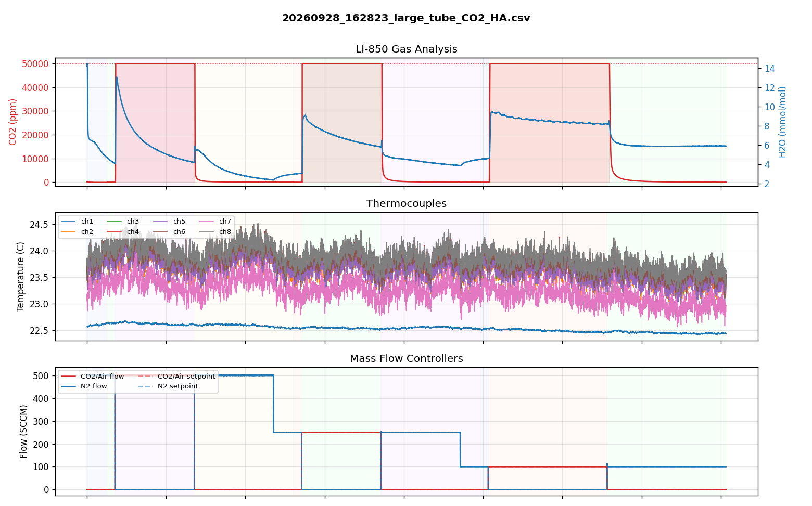The image size is (812, 506).
Task: Click the 24.5 temperature tick label
Action: [x=40, y=225]
